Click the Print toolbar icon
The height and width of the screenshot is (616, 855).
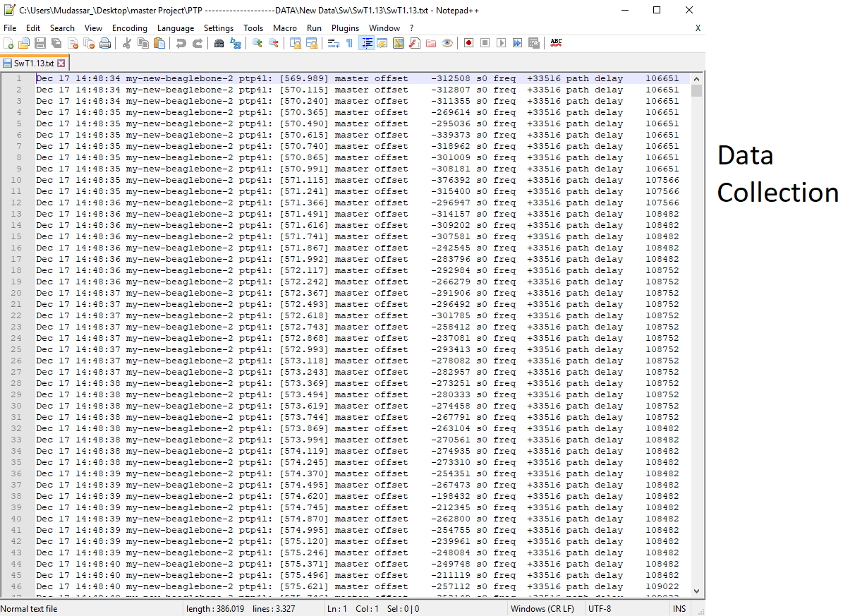105,43
